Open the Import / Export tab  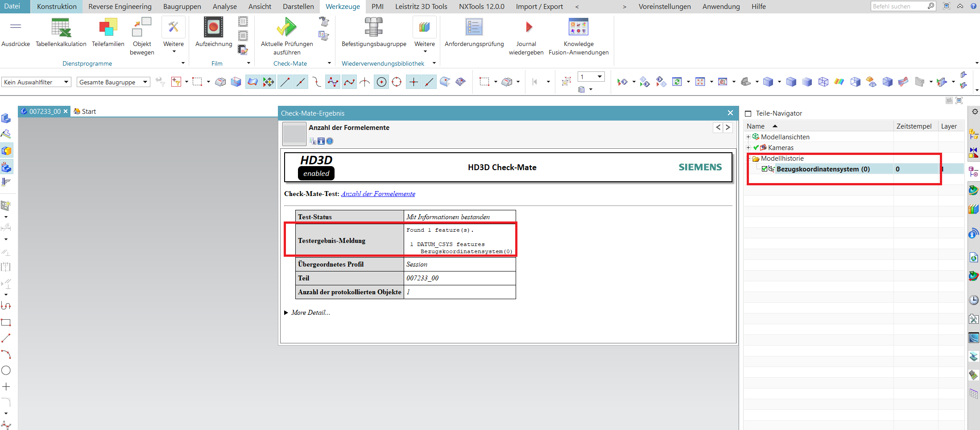pyautogui.click(x=539, y=6)
